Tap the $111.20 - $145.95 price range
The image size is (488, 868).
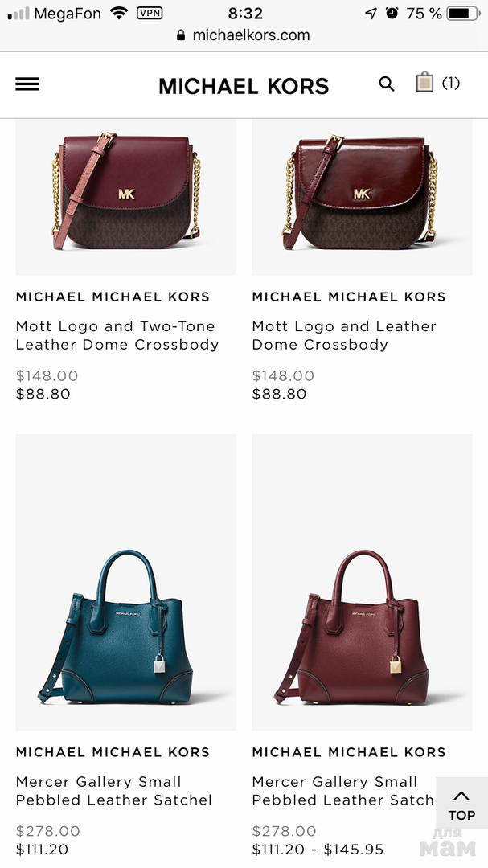point(318,850)
